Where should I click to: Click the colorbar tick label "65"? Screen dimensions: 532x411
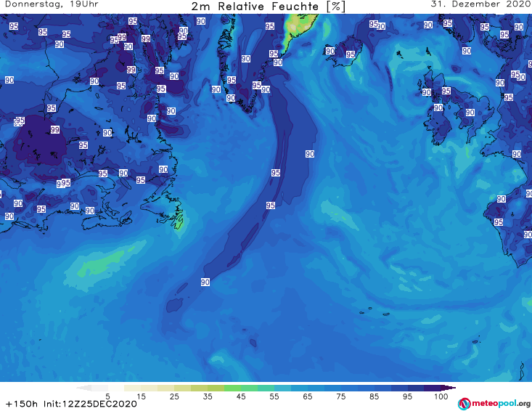(308, 396)
